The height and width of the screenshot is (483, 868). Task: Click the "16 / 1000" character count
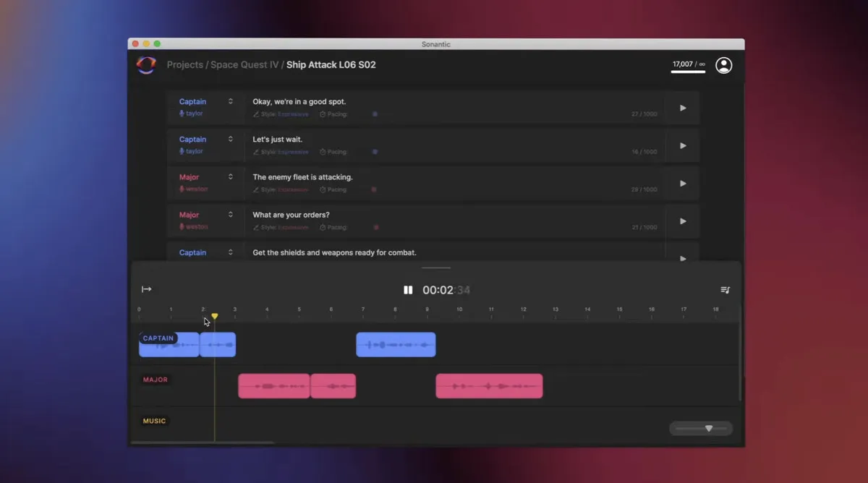coord(644,152)
